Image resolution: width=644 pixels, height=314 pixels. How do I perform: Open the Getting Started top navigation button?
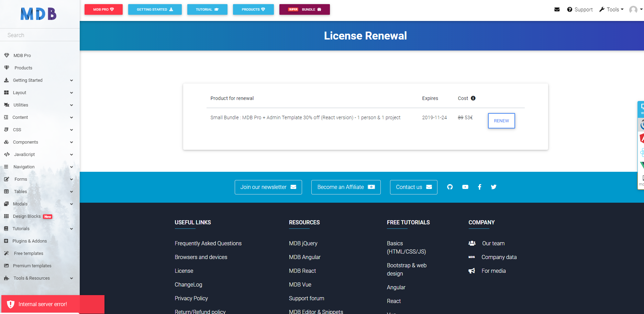(155, 9)
